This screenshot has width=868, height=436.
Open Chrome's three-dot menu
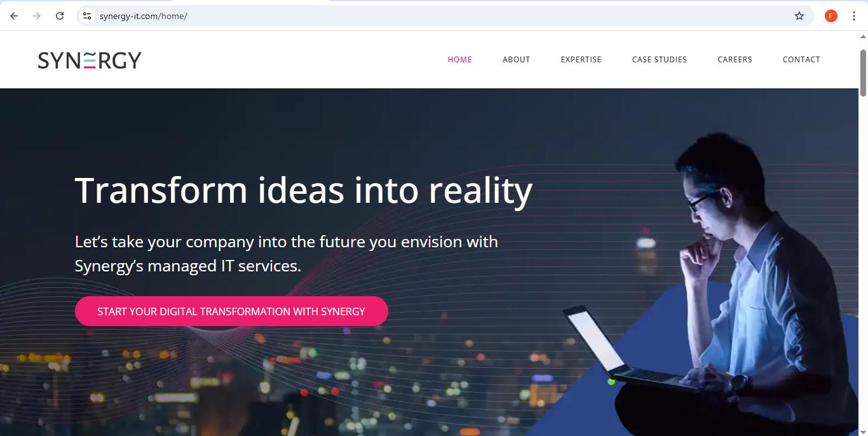coord(854,16)
